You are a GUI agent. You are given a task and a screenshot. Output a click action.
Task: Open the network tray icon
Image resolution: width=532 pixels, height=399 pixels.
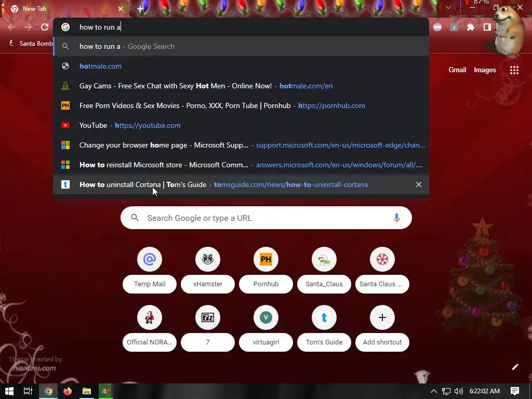[446, 391]
